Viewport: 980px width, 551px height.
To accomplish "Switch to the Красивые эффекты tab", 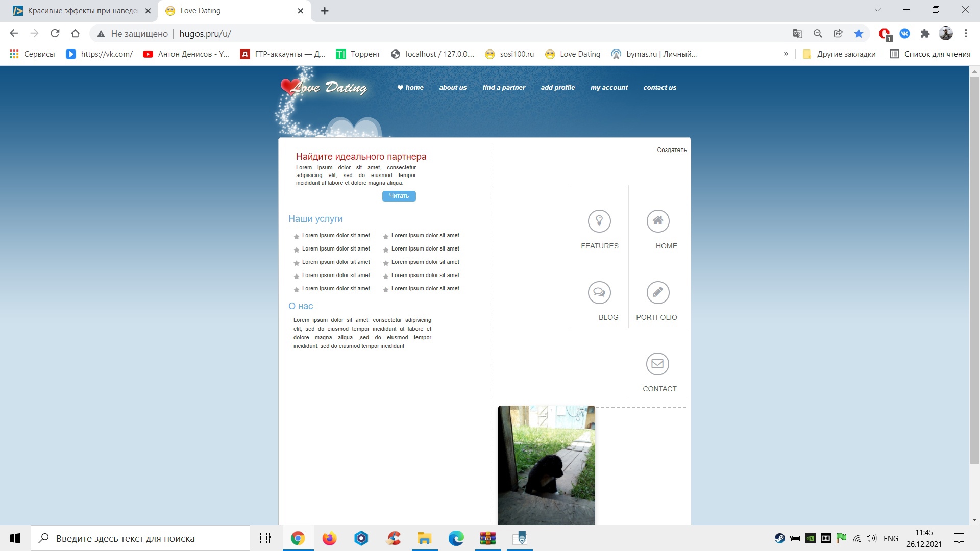I will click(82, 11).
